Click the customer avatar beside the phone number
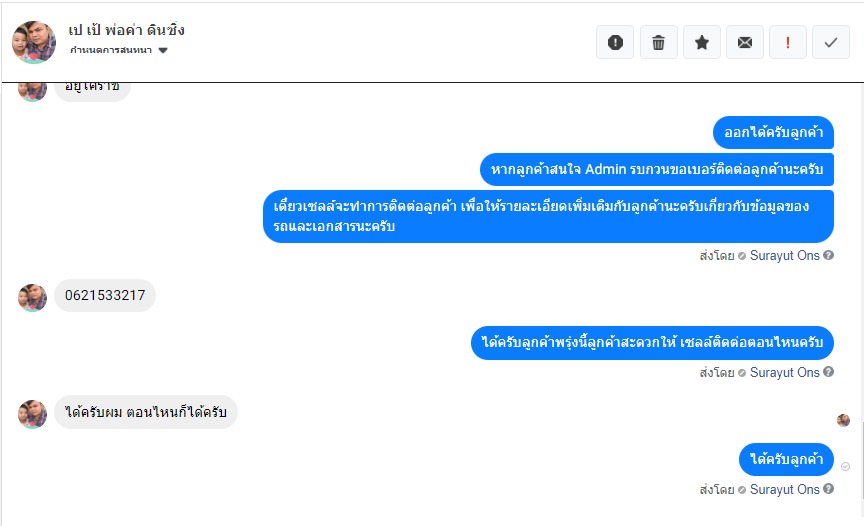 33,297
